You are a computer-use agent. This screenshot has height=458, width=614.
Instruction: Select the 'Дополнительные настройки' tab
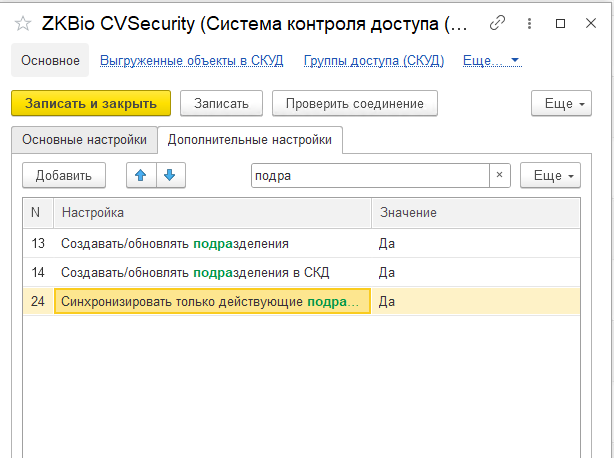coord(250,140)
